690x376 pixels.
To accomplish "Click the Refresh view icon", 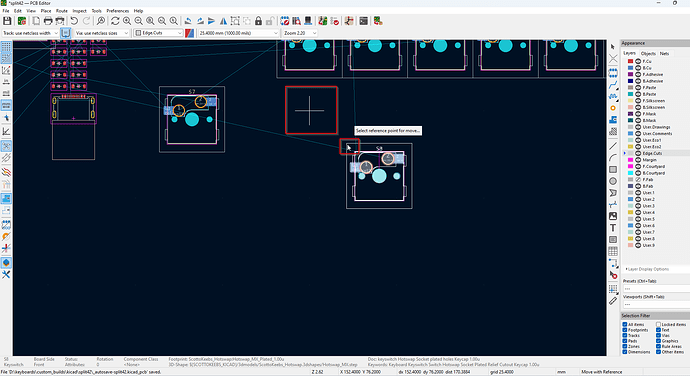I will (x=115, y=21).
